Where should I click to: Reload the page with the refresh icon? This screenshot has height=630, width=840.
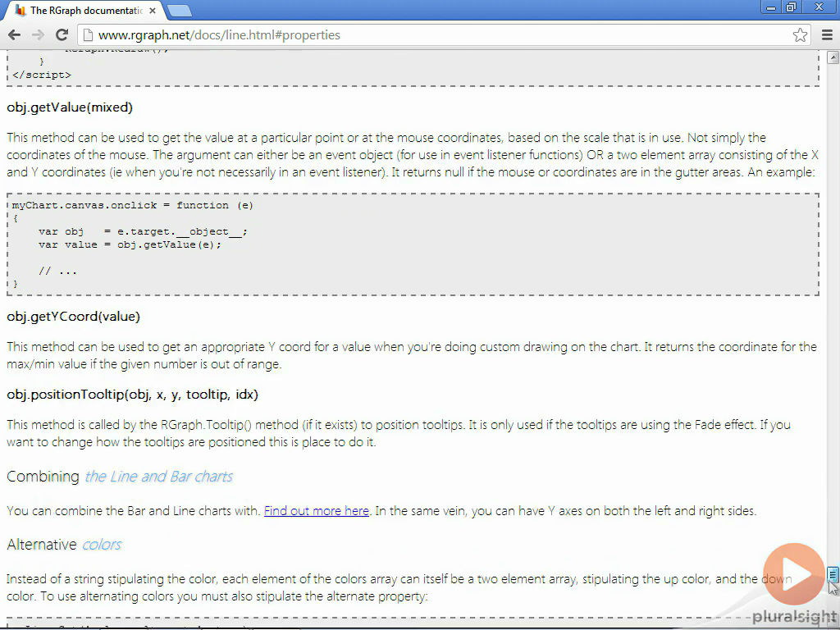click(62, 34)
